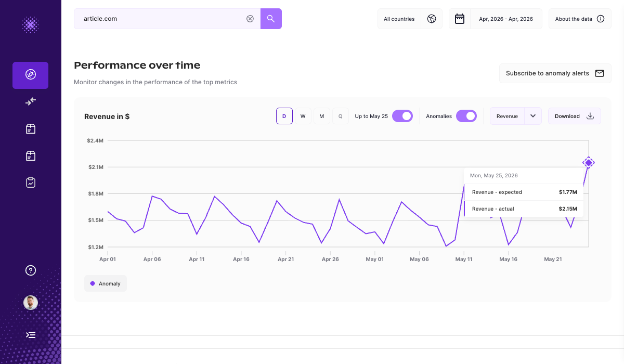Select the Q quarterly granularity
The width and height of the screenshot is (624, 364).
(341, 116)
